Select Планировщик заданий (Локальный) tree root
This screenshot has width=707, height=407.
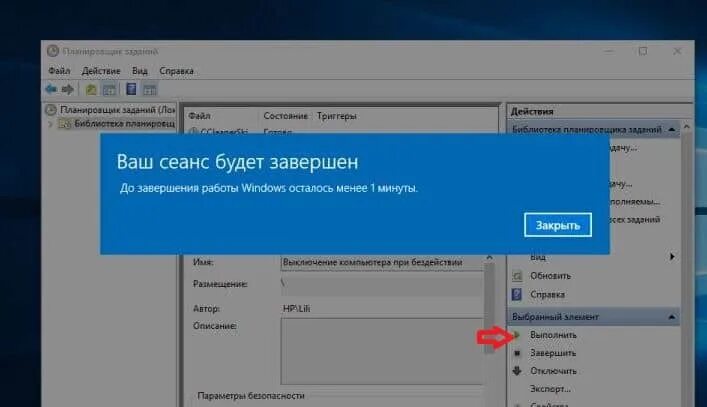pyautogui.click(x=117, y=110)
